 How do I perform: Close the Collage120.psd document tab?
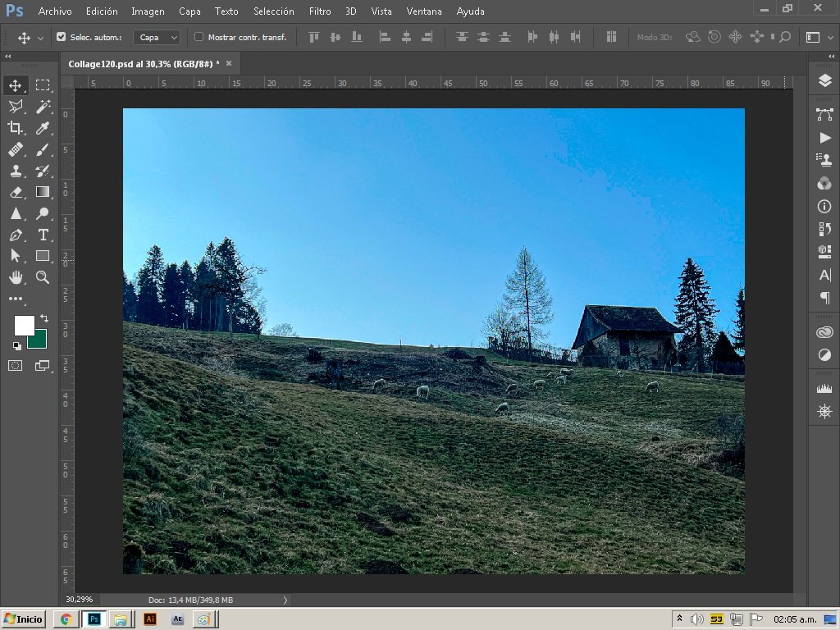coord(229,63)
